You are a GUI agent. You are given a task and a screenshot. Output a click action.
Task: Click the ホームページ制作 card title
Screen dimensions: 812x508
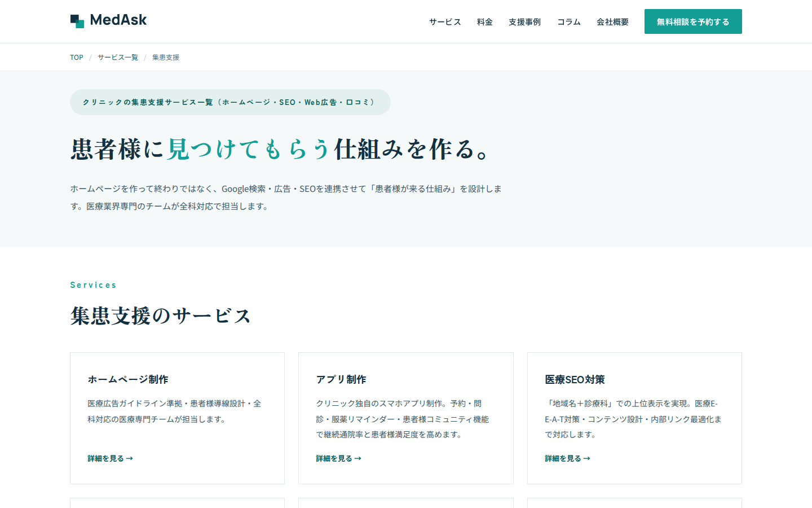(128, 379)
